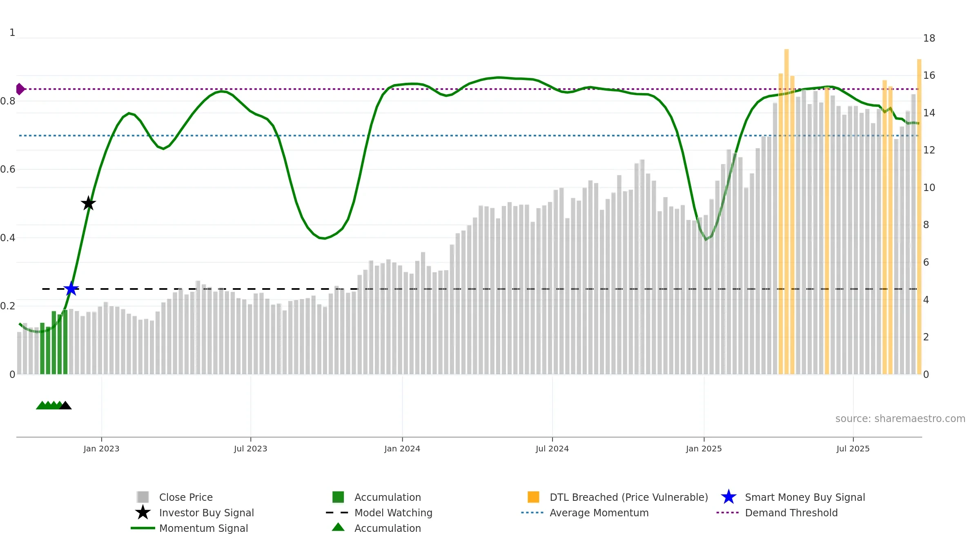Click the green Accumulation square legend swatch
980x551 pixels.
(338, 497)
